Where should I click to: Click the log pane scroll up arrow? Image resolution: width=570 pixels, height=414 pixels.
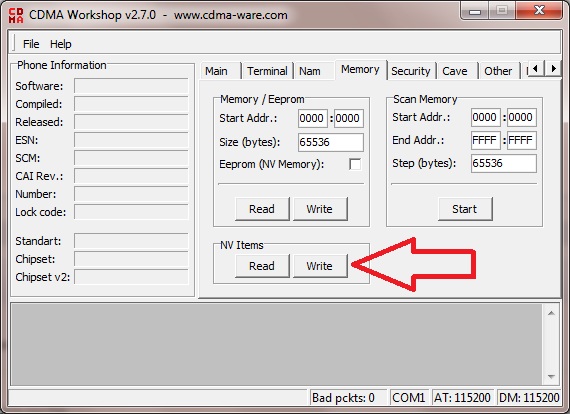click(x=551, y=313)
